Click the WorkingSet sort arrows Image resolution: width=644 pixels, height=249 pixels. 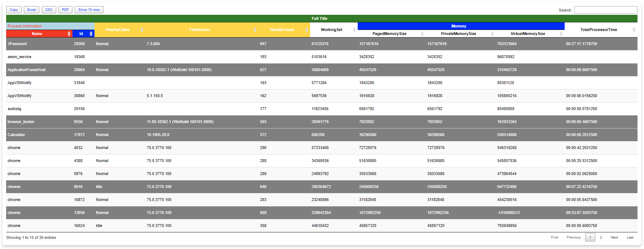pyautogui.click(x=354, y=30)
